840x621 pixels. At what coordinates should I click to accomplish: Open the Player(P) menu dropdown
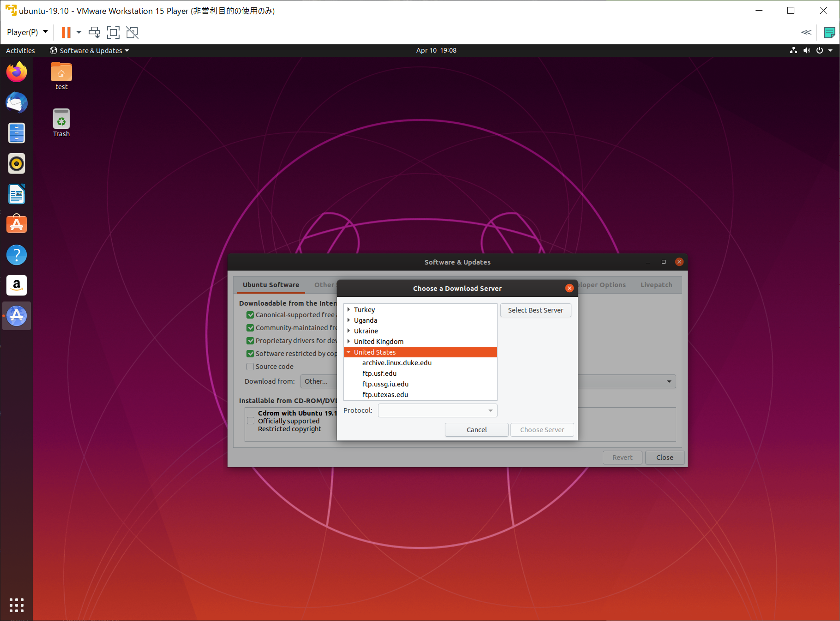27,32
